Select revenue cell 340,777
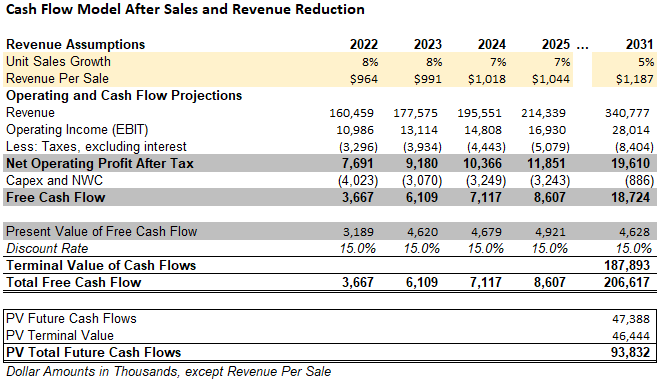 point(627,113)
